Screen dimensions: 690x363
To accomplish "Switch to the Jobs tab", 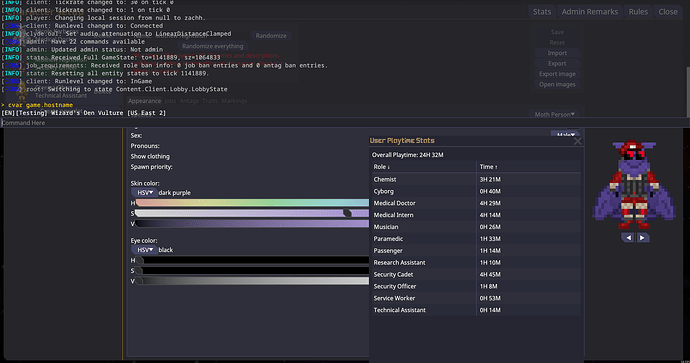I will pyautogui.click(x=170, y=101).
